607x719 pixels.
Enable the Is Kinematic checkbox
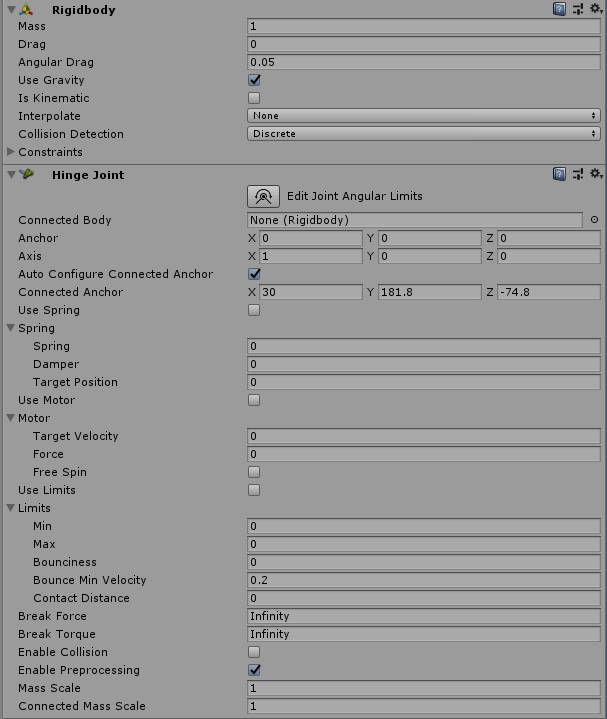point(254,98)
